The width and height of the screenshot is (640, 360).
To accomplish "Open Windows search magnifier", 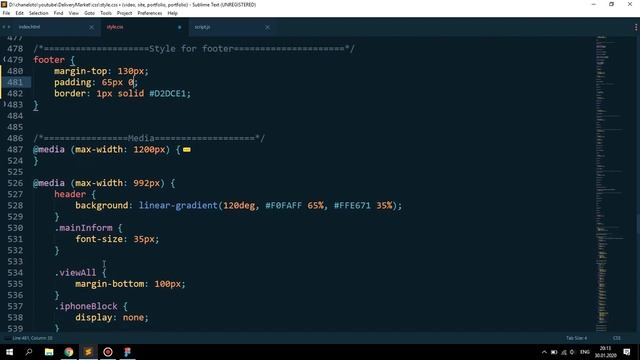I will (x=29, y=352).
